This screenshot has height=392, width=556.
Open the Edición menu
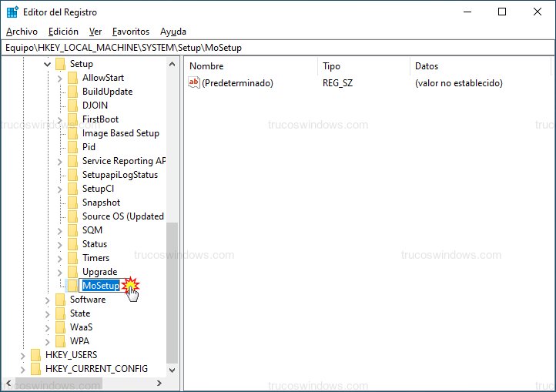tap(63, 32)
